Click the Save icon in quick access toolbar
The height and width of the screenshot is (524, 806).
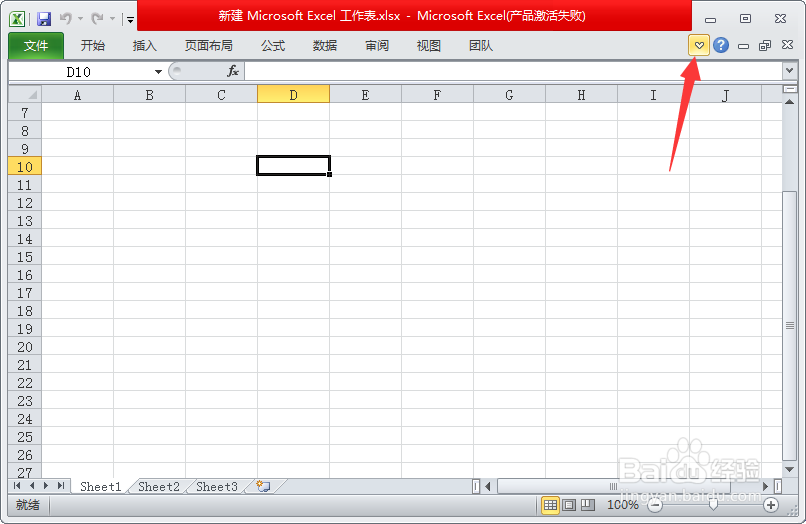pyautogui.click(x=44, y=19)
